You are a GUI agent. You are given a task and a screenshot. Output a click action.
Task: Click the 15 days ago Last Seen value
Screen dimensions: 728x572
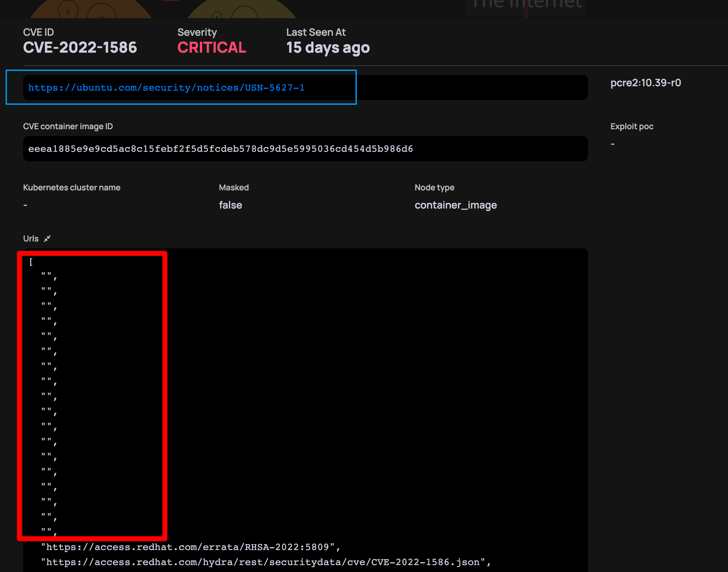(328, 48)
